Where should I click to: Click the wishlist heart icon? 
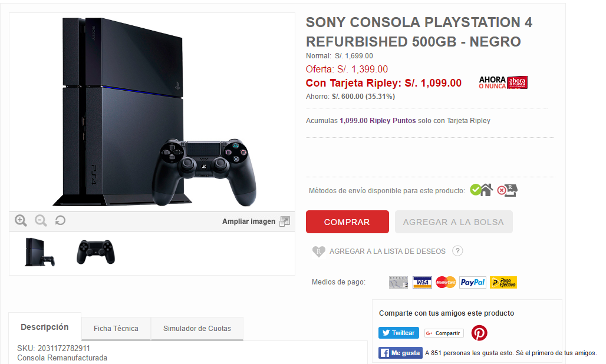[318, 252]
